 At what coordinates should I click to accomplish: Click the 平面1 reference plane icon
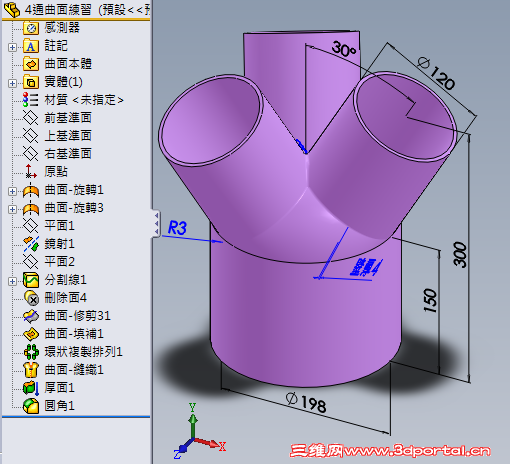coord(31,226)
